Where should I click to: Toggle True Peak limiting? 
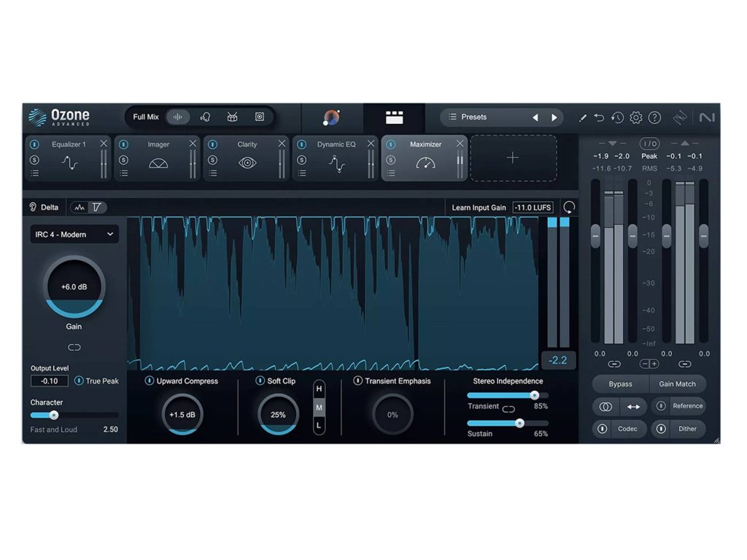[79, 381]
